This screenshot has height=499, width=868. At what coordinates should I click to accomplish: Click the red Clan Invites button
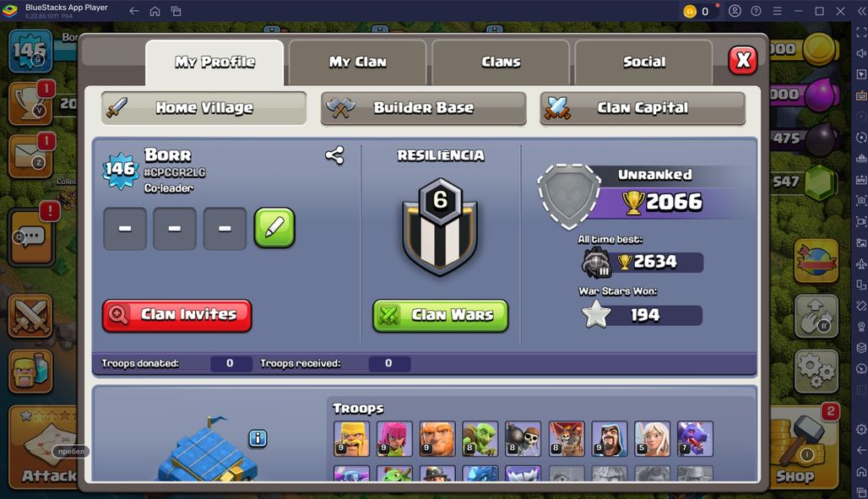[x=177, y=315]
